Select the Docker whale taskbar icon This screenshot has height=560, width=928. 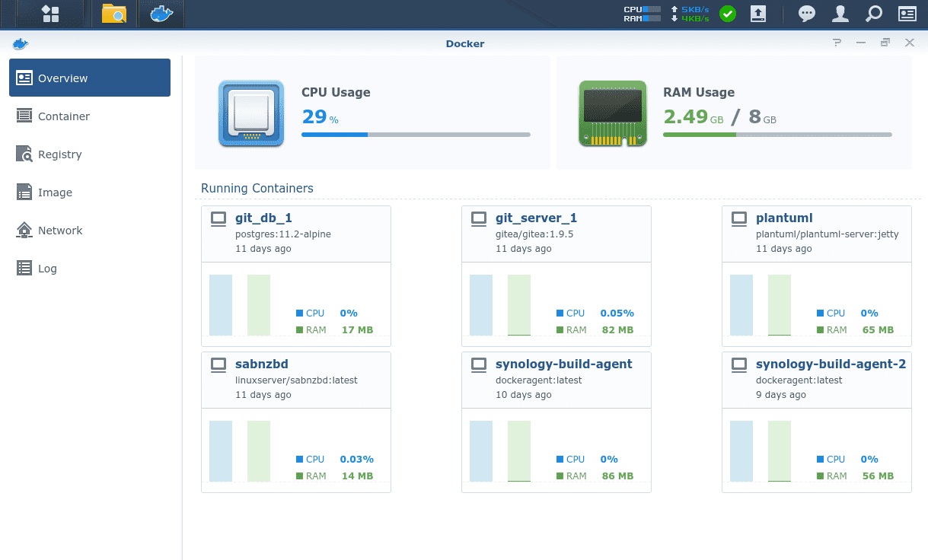tap(161, 14)
